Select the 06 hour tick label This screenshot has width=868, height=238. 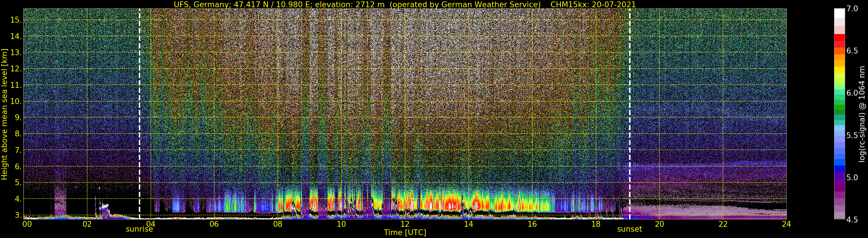click(x=214, y=224)
